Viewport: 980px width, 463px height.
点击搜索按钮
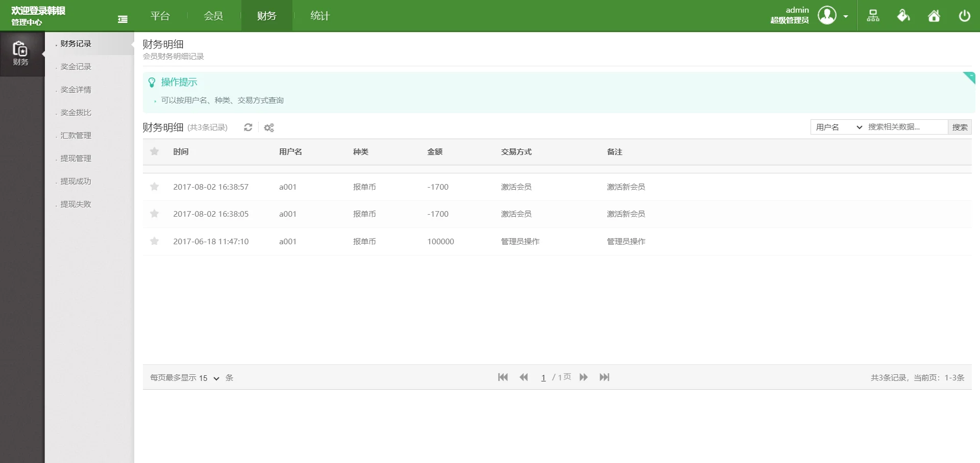click(960, 127)
